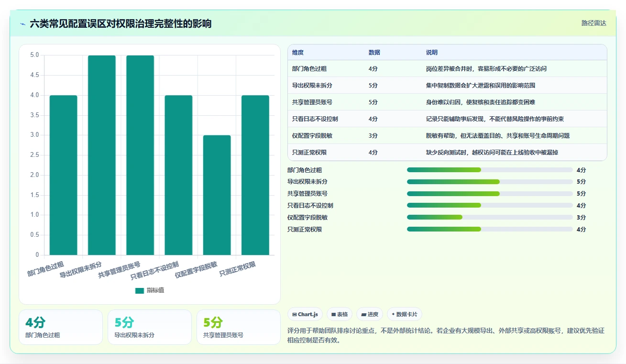The width and height of the screenshot is (626, 364).
Task: Select the 仅配置字段脱敏 table row cell
Action: (312, 136)
